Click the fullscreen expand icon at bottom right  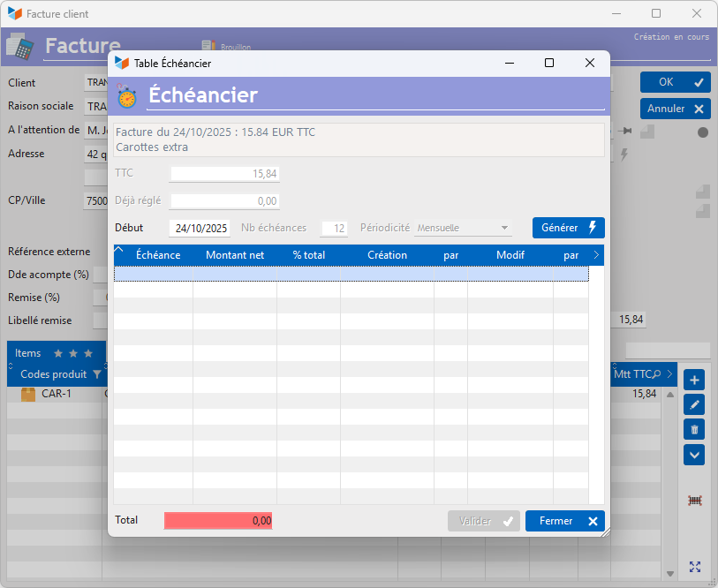tap(694, 567)
